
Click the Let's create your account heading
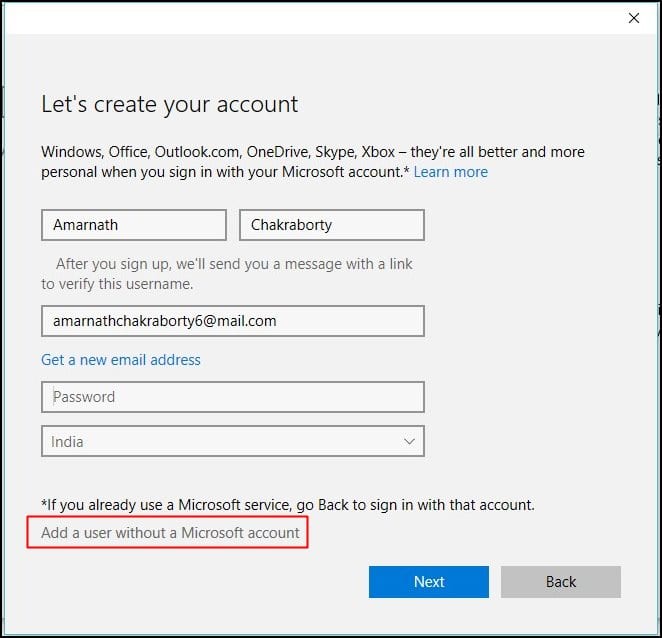[x=170, y=104]
